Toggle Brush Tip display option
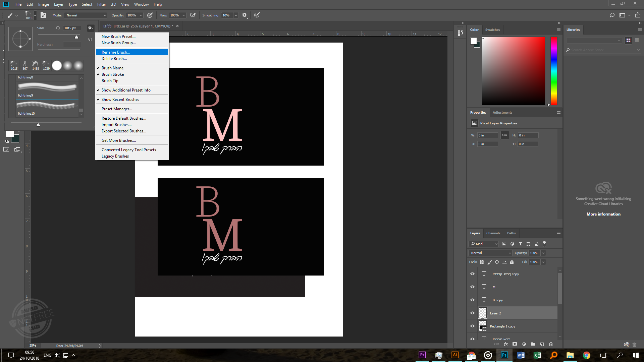This screenshot has height=362, width=644. pyautogui.click(x=110, y=81)
